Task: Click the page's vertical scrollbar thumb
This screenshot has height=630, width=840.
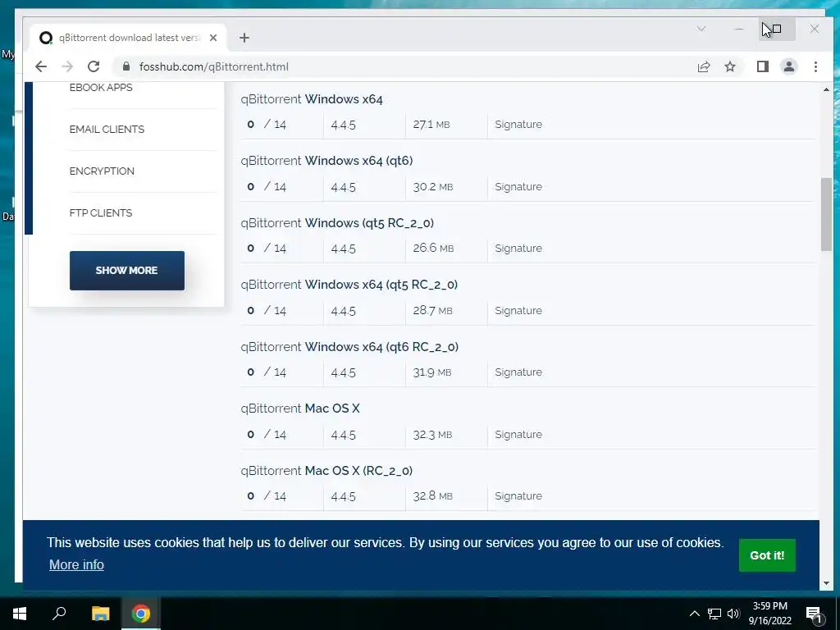Action: pyautogui.click(x=825, y=214)
